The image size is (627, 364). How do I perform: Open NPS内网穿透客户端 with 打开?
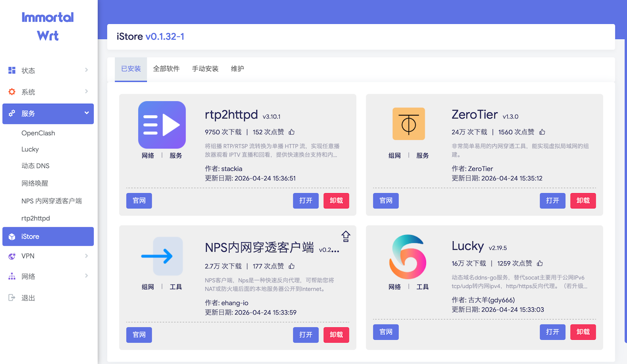click(x=306, y=335)
